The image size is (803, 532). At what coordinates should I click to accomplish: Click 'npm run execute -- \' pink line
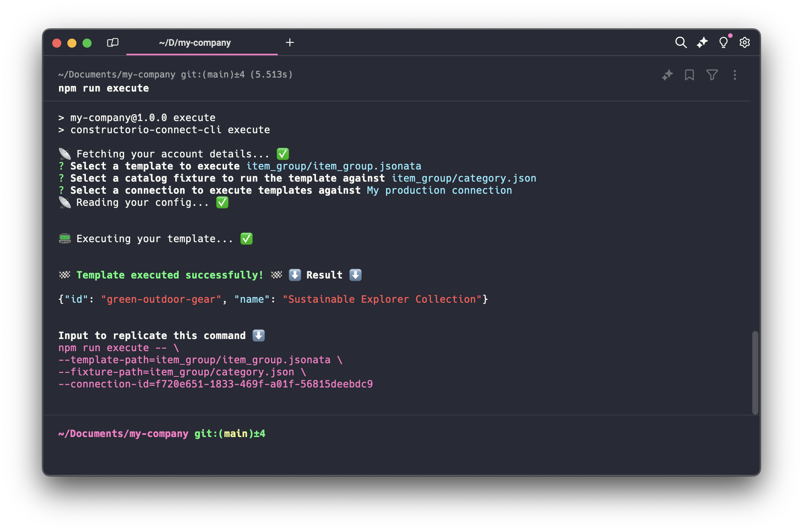(119, 348)
